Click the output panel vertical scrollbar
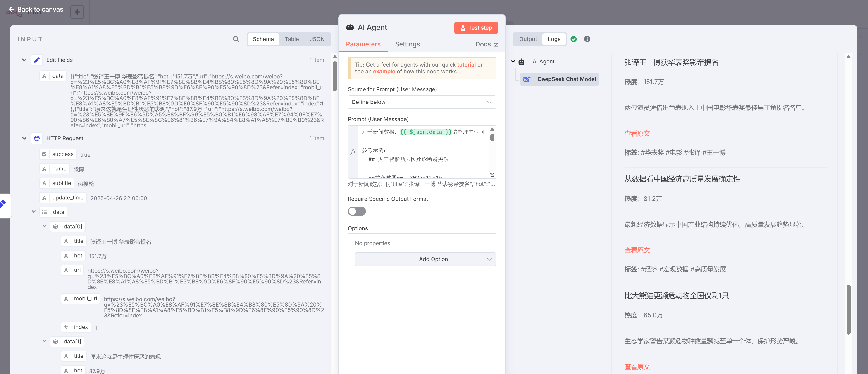Viewport: 868px width, 374px height. (848, 309)
